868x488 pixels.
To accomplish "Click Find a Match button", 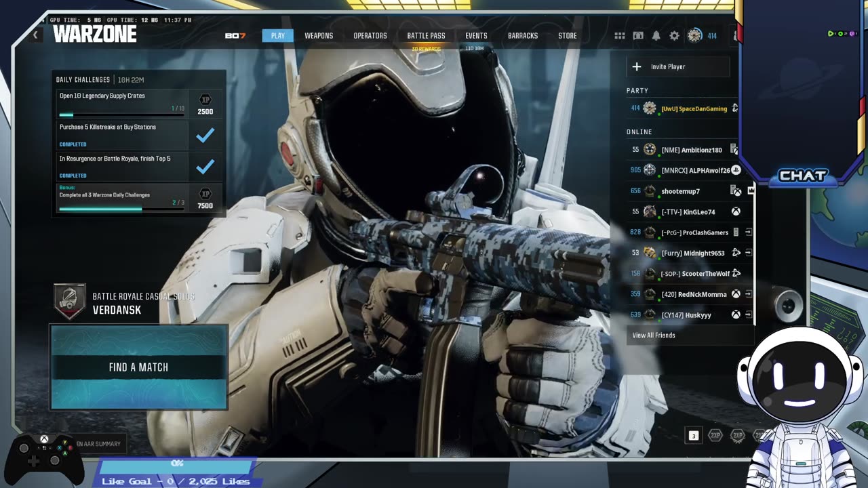I will (x=138, y=367).
